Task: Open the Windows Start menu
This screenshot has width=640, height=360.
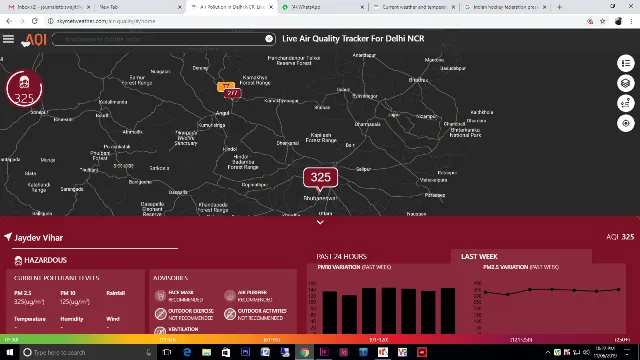Action: [x=9, y=352]
